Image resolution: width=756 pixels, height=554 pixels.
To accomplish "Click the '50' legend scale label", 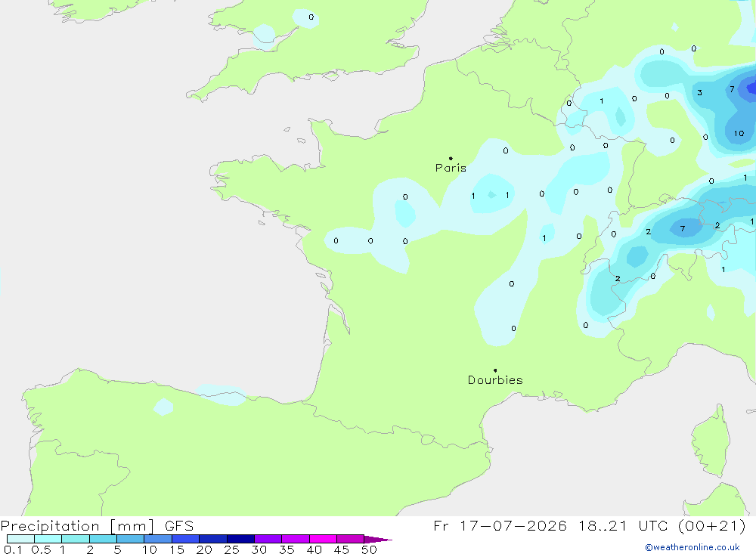I will 369,549.
